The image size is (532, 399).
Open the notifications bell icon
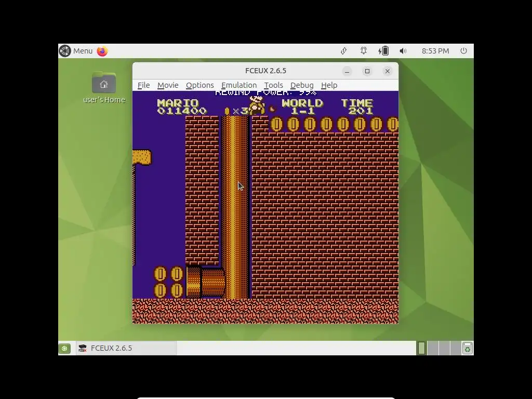pyautogui.click(x=363, y=51)
